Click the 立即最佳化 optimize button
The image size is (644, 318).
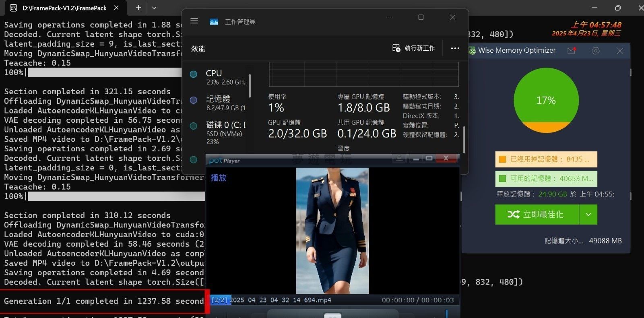pos(537,215)
